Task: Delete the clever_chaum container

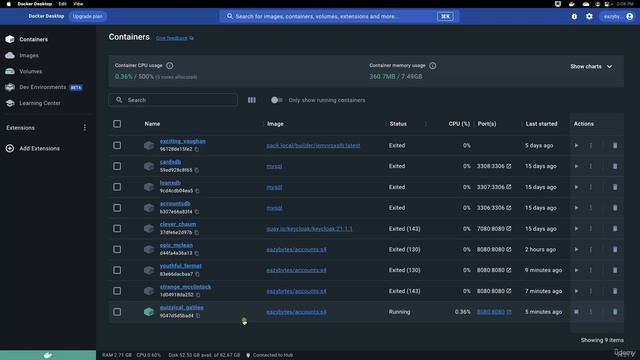Action: click(x=615, y=229)
